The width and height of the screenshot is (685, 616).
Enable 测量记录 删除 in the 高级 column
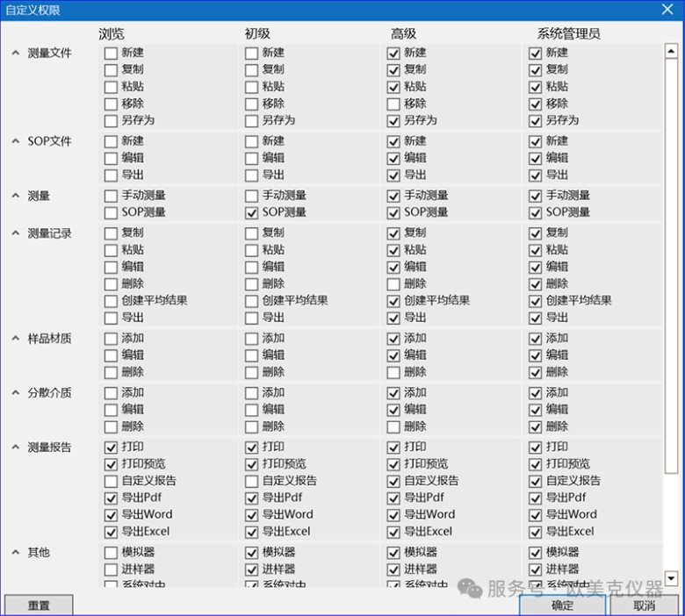[x=393, y=283]
